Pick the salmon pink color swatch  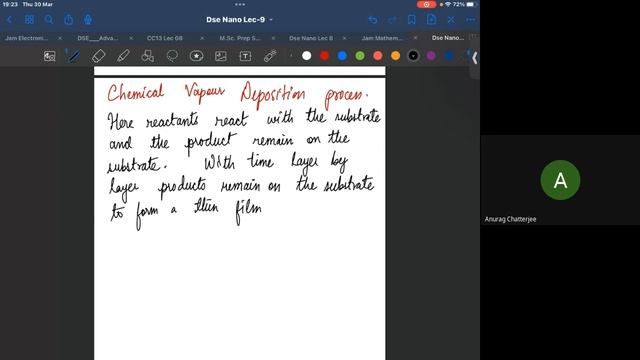coord(378,56)
